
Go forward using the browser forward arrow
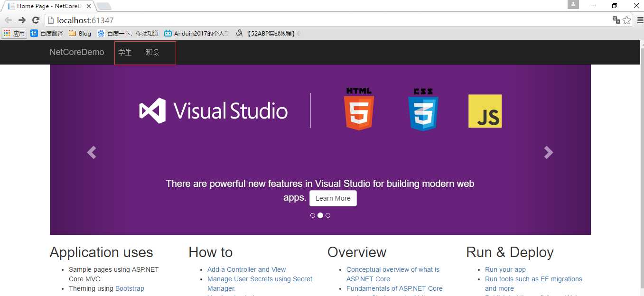pyautogui.click(x=22, y=20)
